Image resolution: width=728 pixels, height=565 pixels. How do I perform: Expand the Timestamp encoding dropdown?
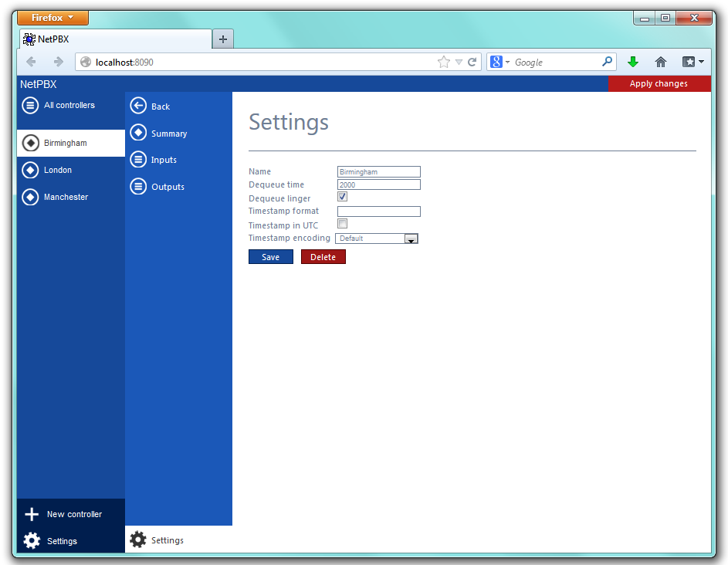coord(411,239)
